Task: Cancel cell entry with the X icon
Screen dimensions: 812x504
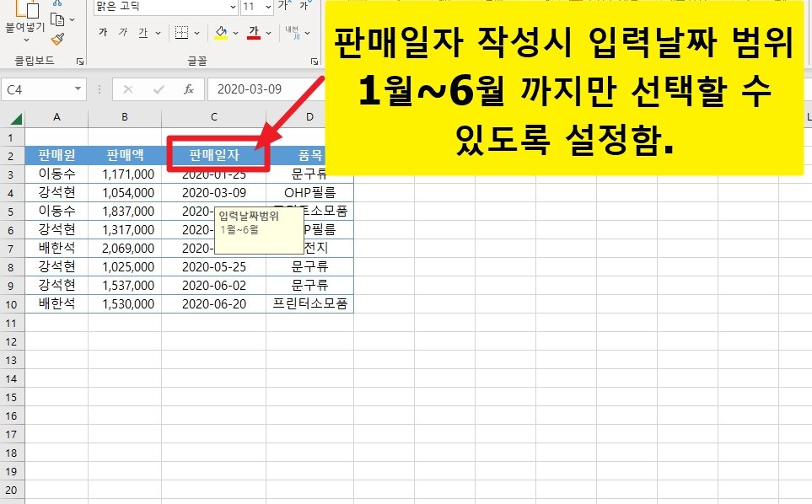Action: [128, 88]
